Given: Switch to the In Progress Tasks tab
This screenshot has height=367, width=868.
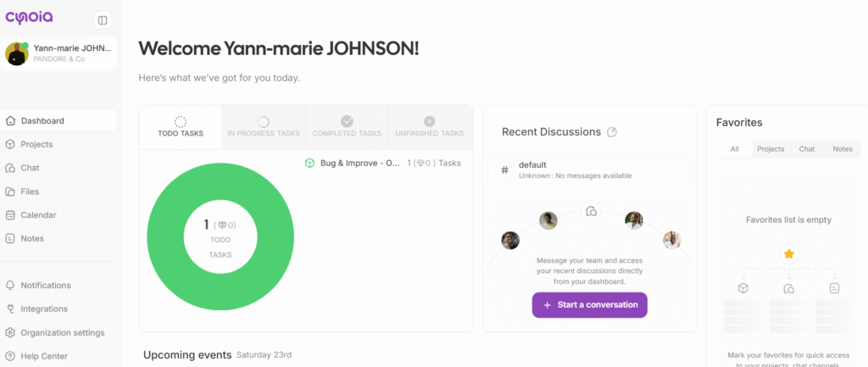Looking at the screenshot, I should click(x=263, y=127).
